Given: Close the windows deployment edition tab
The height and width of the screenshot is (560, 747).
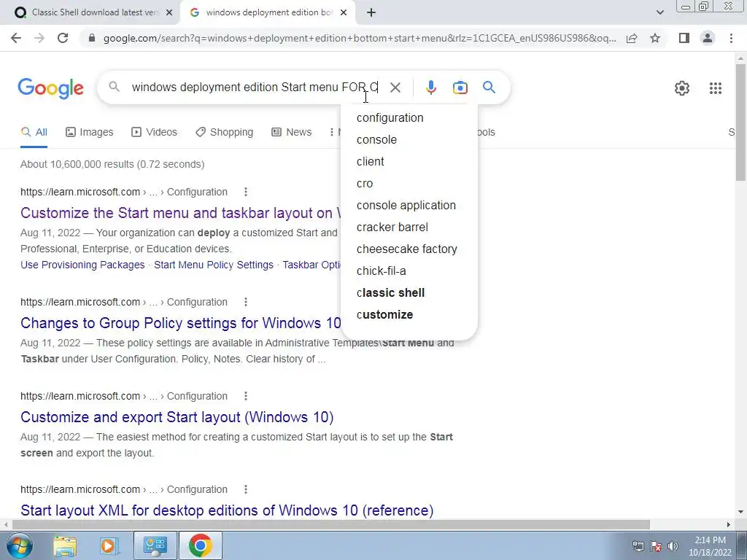Looking at the screenshot, I should 344,13.
